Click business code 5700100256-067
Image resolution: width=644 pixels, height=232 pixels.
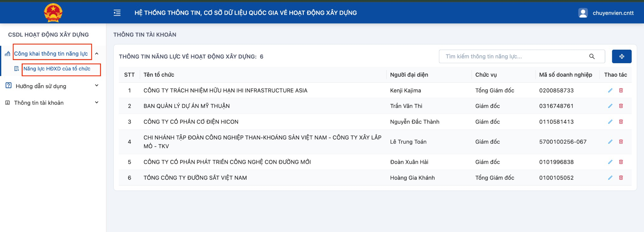point(563,142)
